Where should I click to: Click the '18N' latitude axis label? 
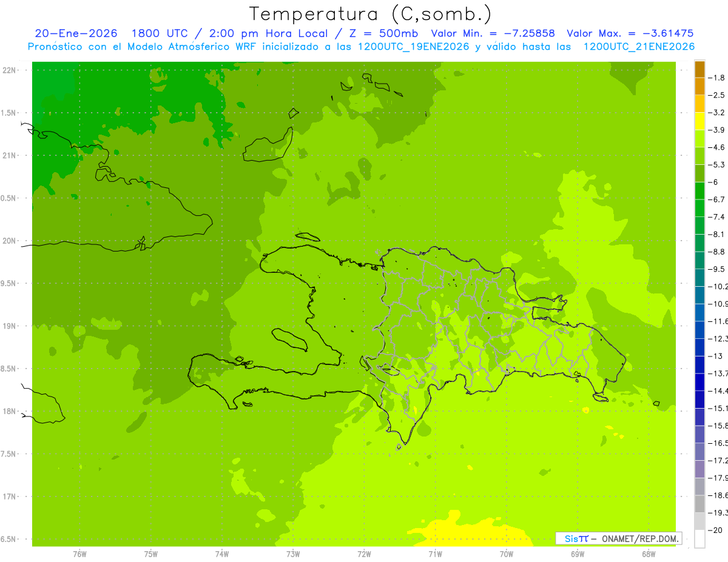(10, 411)
